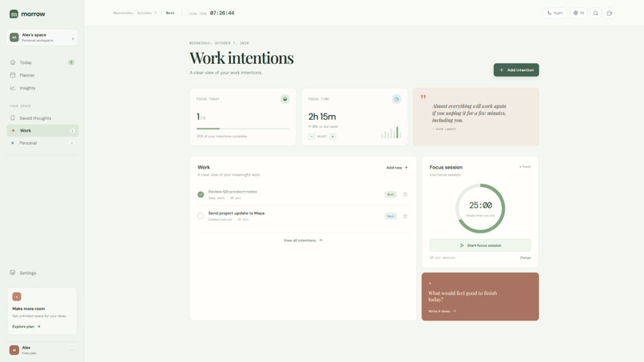Open Insights in the sidebar
The width and height of the screenshot is (644, 362).
point(42,88)
